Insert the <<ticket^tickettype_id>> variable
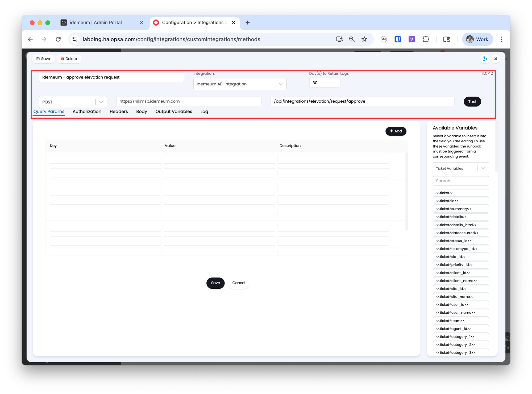 461,249
